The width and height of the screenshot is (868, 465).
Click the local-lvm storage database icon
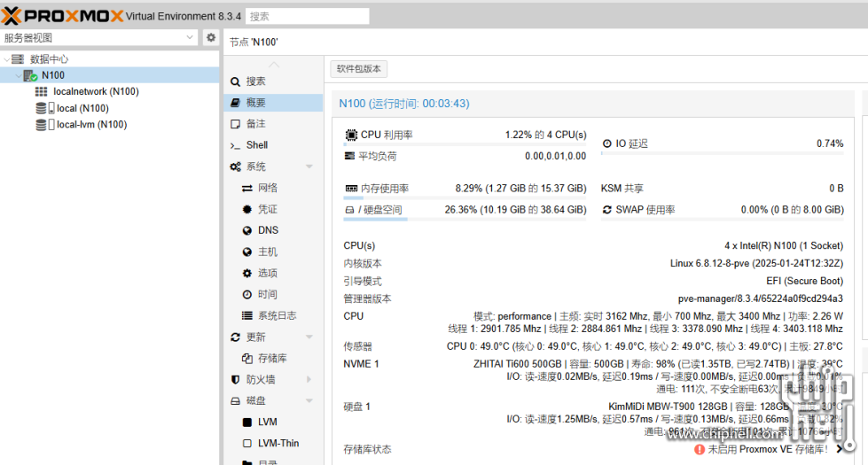click(x=42, y=125)
